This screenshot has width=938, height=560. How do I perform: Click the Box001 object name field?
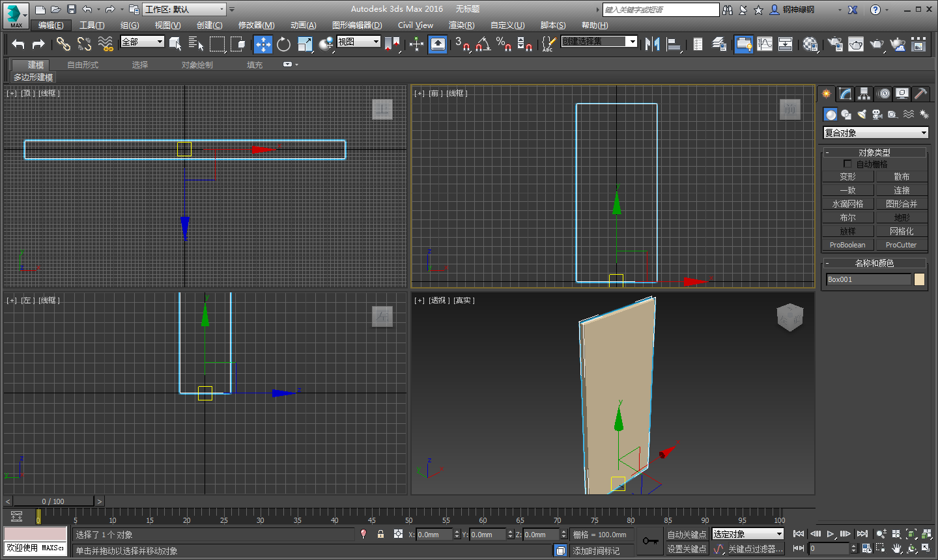tap(868, 279)
